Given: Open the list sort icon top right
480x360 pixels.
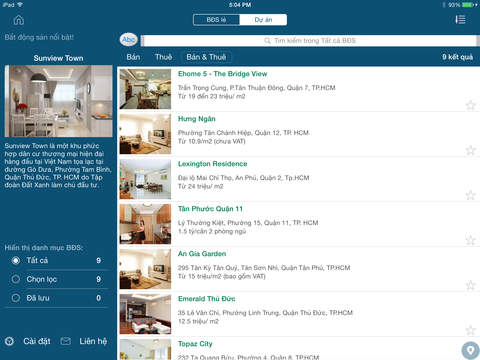Looking at the screenshot, I should tap(460, 20).
